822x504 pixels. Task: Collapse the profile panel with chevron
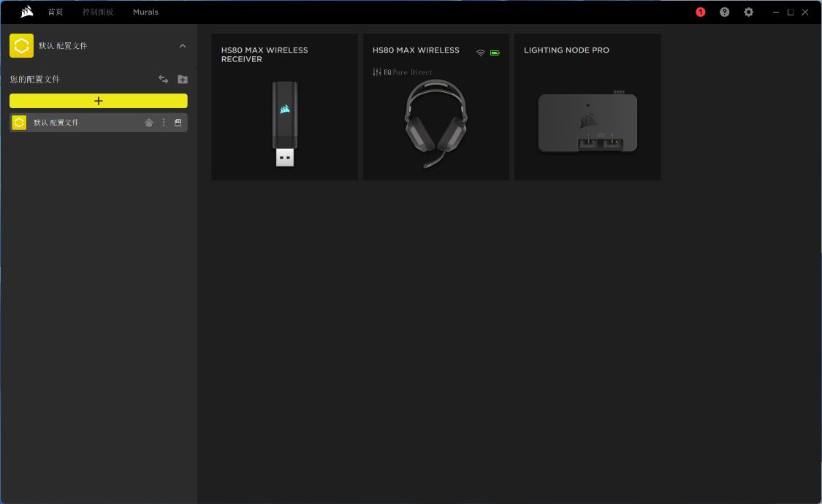183,45
